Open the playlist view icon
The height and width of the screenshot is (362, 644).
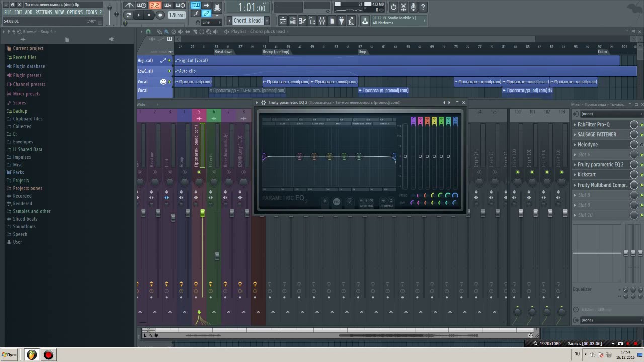pyautogui.click(x=283, y=21)
